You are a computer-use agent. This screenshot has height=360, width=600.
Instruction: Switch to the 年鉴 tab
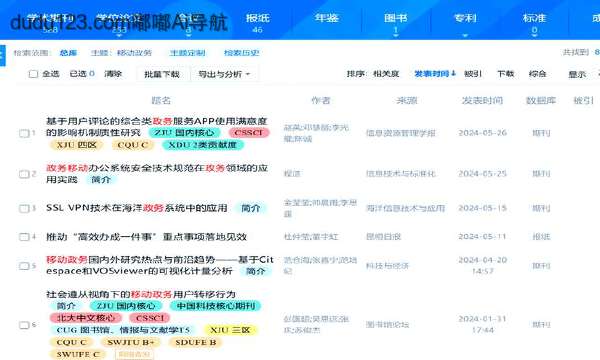point(326,18)
